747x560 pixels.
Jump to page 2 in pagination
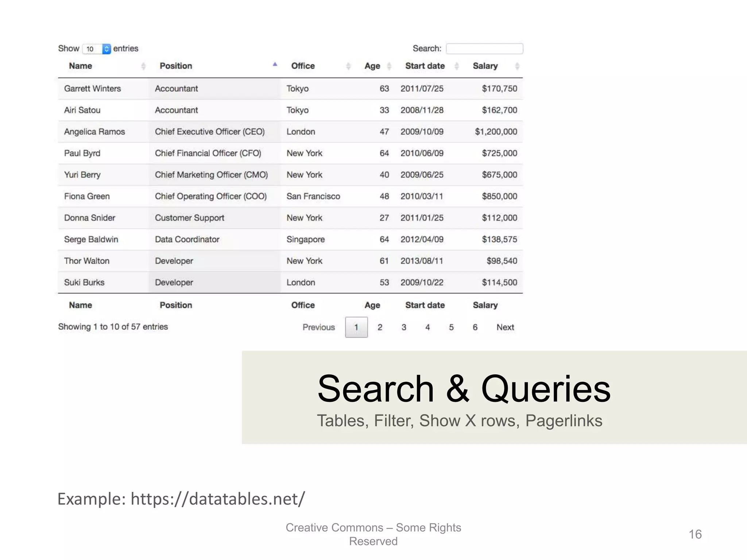pyautogui.click(x=380, y=327)
